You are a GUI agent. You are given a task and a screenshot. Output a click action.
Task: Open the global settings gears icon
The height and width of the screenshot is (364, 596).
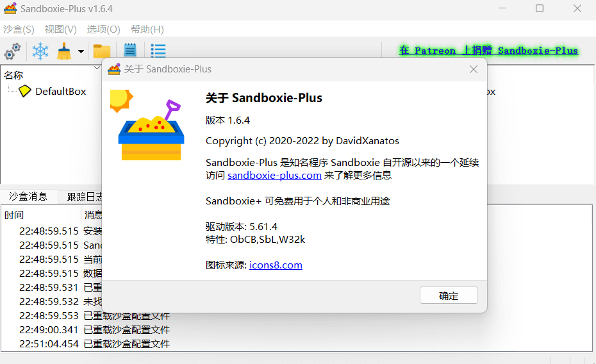coord(13,51)
